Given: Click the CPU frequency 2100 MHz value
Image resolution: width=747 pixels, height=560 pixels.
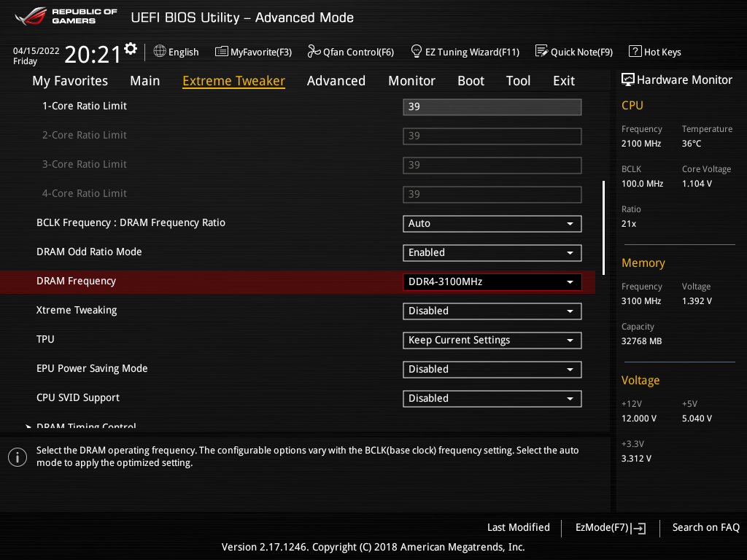Looking at the screenshot, I should (640, 144).
